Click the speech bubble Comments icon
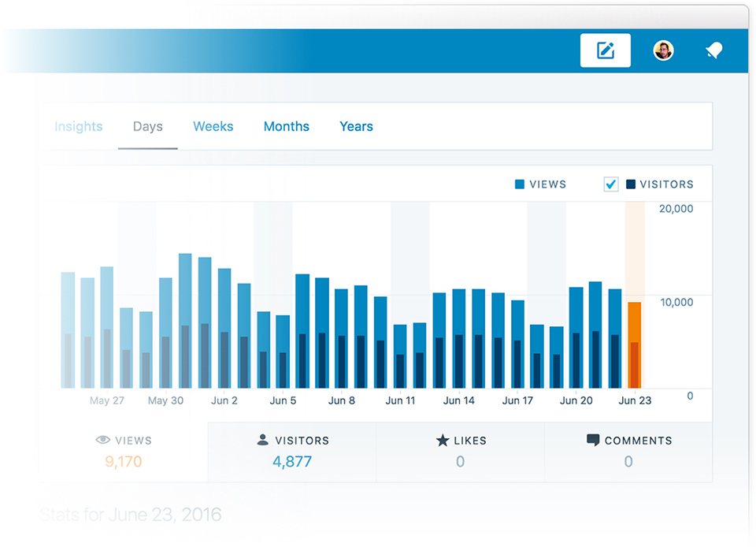 [593, 441]
